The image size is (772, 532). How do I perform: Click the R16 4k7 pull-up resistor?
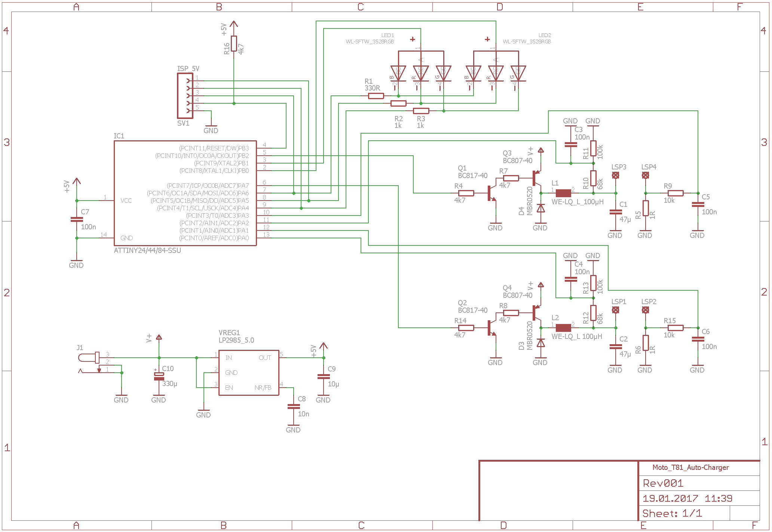pyautogui.click(x=234, y=43)
